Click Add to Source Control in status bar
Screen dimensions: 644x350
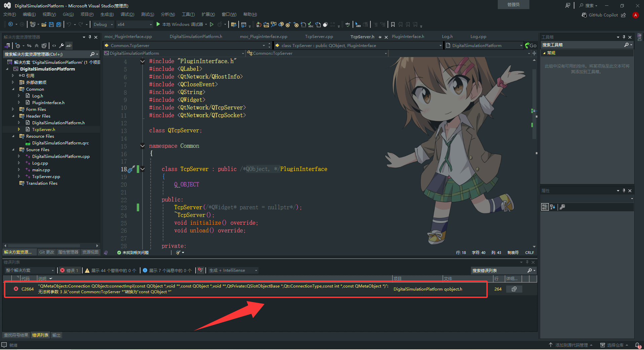pyautogui.click(x=571, y=345)
